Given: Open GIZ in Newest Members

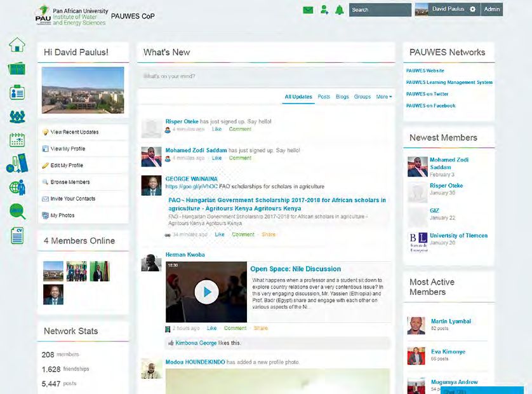Looking at the screenshot, I should point(434,210).
